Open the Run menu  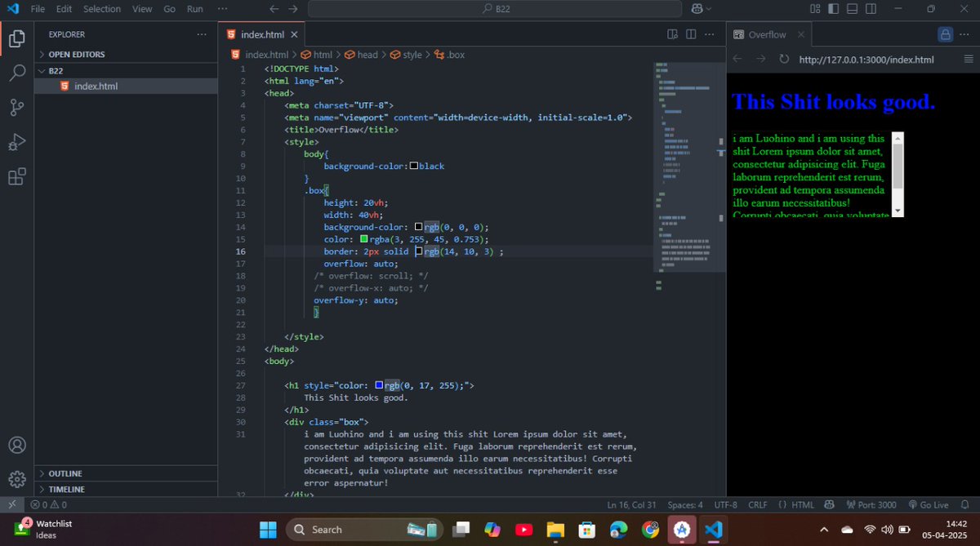click(194, 9)
